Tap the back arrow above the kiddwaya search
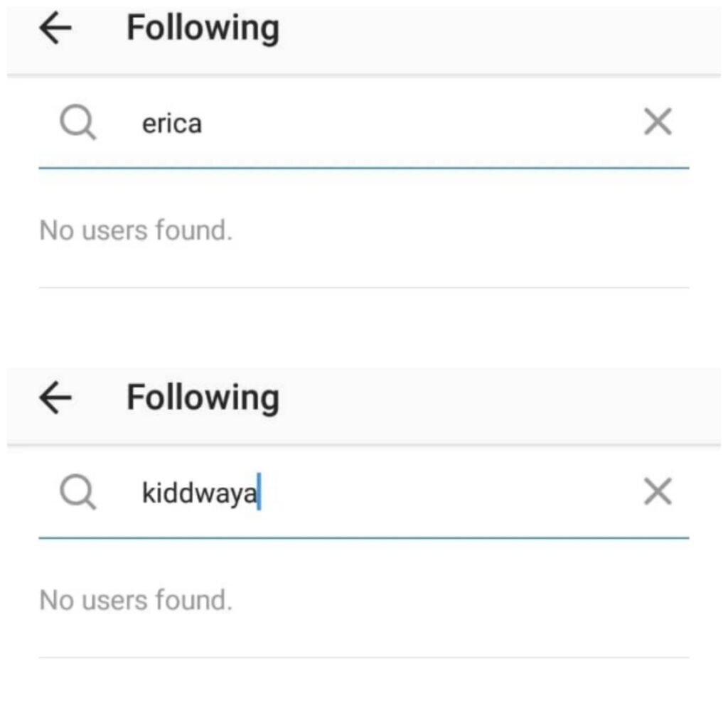Viewport: 728px width, 728px height. [x=55, y=399]
